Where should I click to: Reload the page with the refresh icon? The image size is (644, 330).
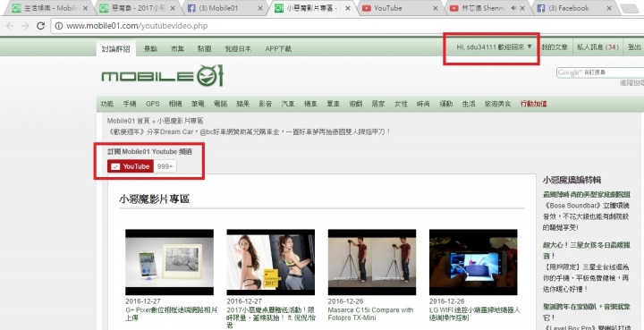coord(40,26)
